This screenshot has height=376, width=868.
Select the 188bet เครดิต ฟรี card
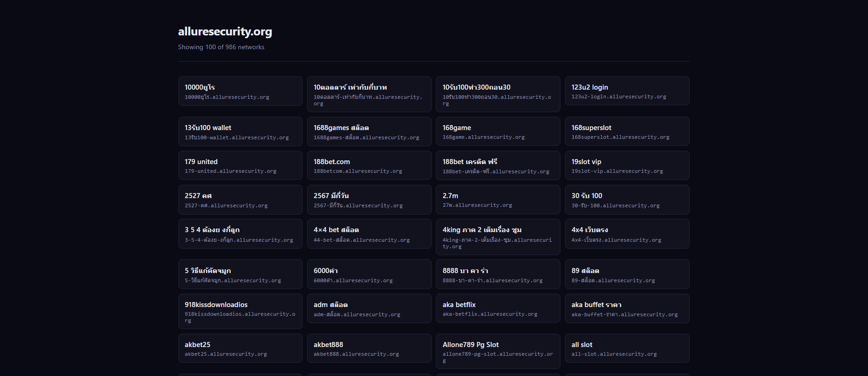[x=498, y=165]
